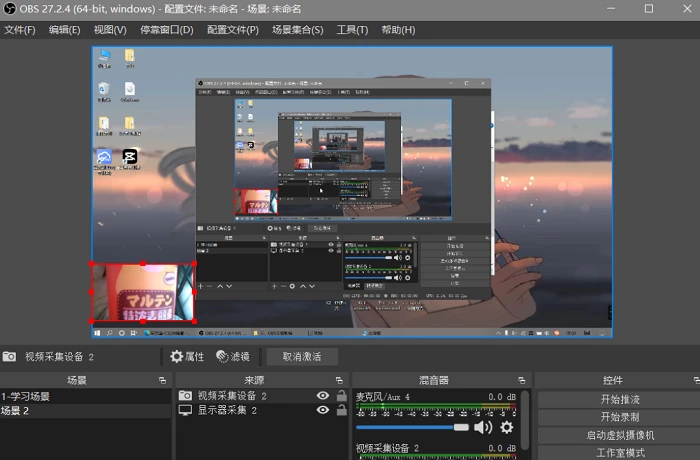Hide the 视频采集设备 2 source via its eye icon

(323, 396)
